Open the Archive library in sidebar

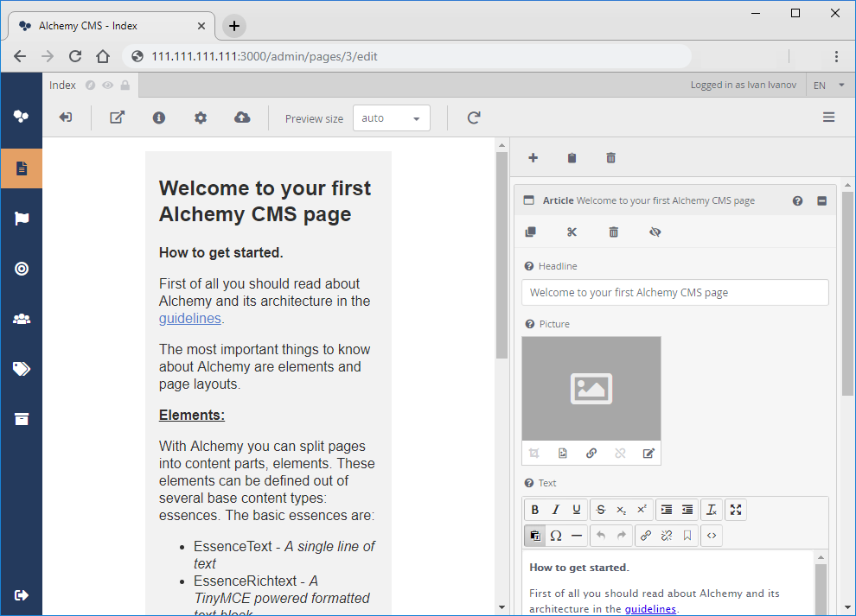tap(22, 419)
